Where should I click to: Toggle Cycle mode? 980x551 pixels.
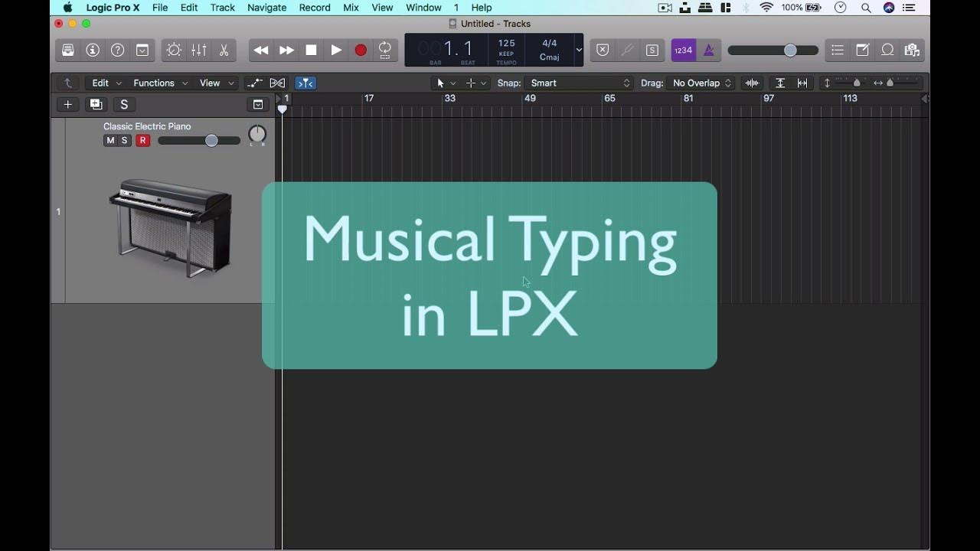click(x=385, y=50)
